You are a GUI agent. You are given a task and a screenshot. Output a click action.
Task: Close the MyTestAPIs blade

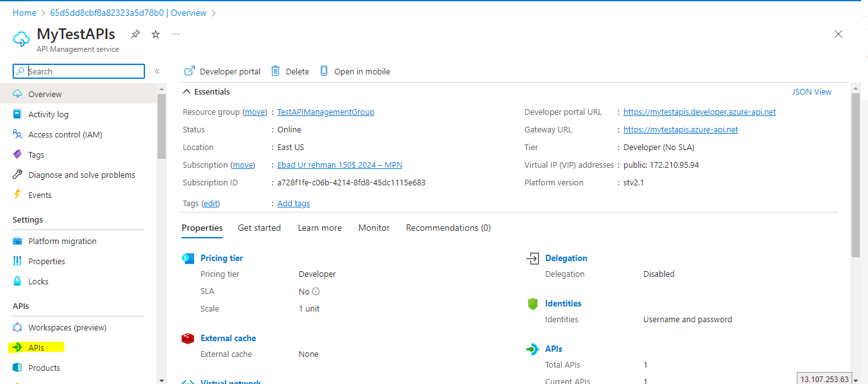coord(838,34)
